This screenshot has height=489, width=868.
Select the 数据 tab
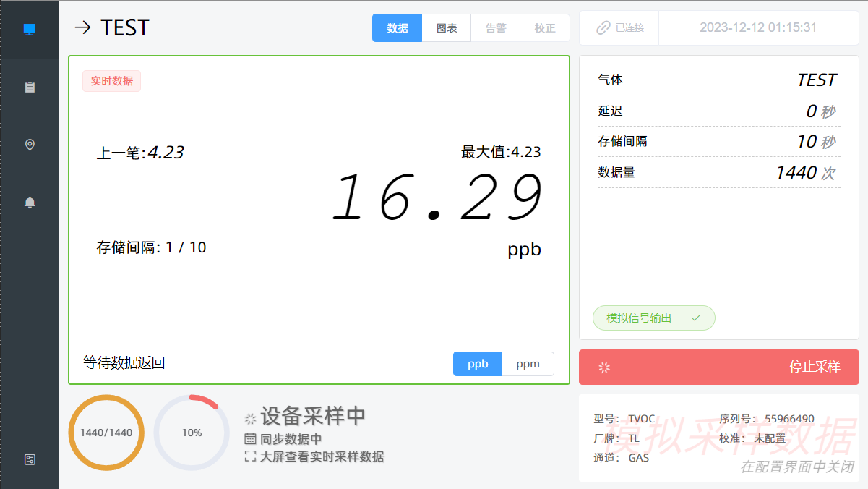tap(397, 28)
